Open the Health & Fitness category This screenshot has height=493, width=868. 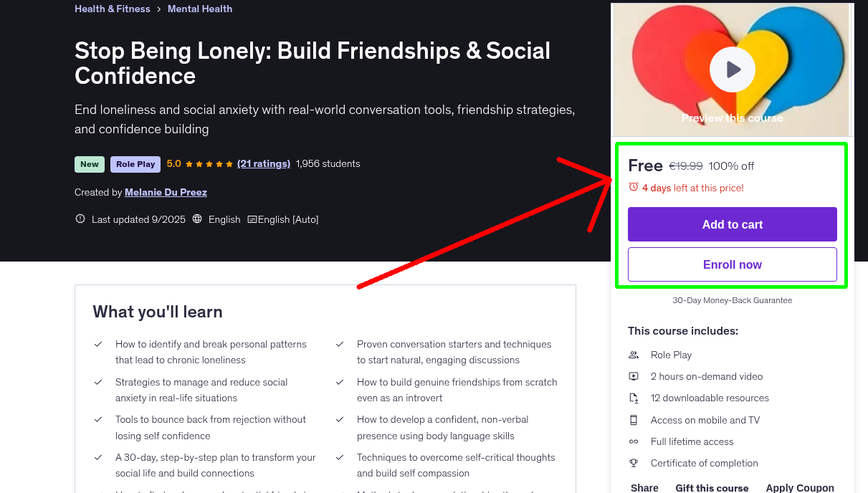(x=112, y=9)
